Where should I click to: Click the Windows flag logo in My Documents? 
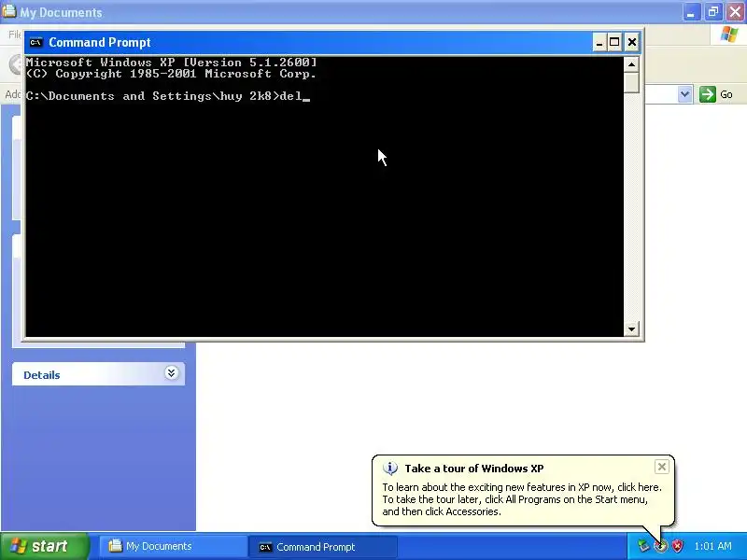[729, 35]
